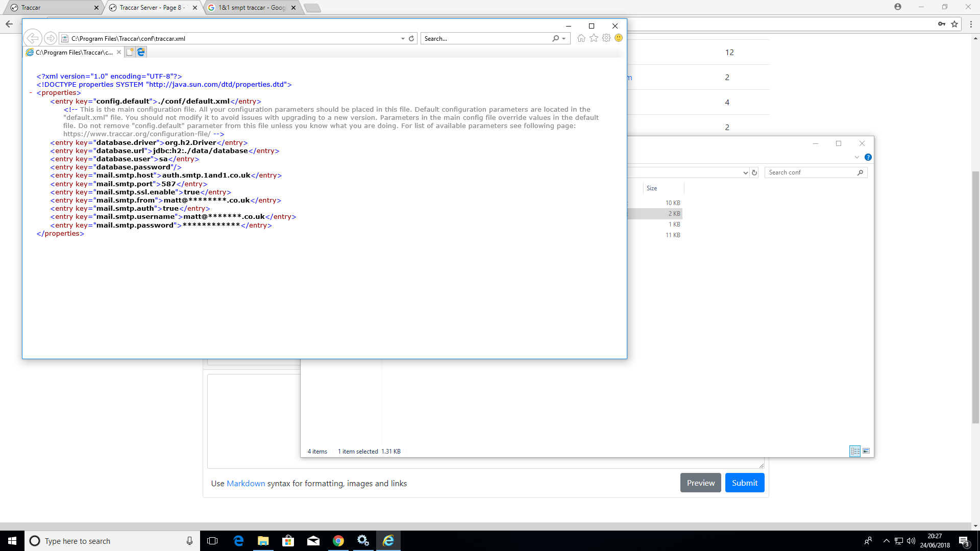Click the File Explorer search magnifier

860,172
